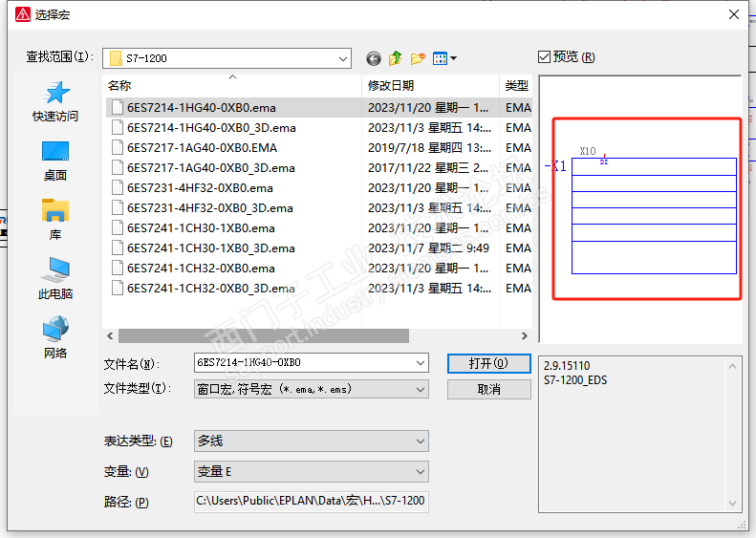Click 2.9.15110 version text

tap(567, 366)
